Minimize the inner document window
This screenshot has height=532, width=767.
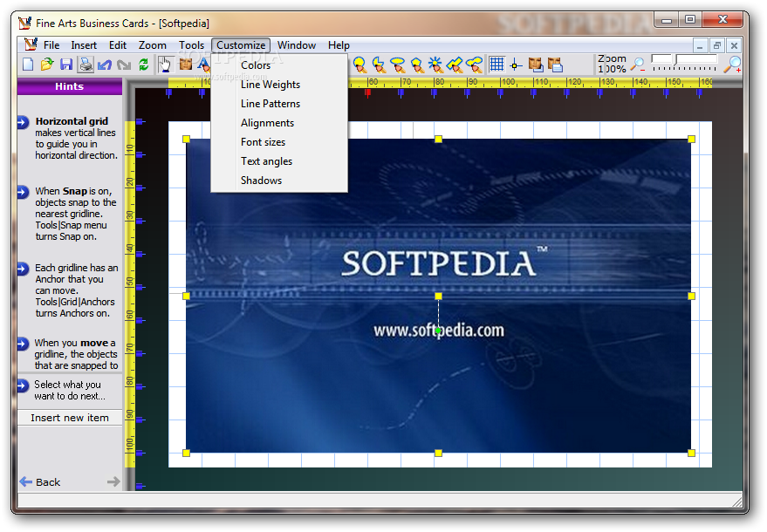pyautogui.click(x=700, y=45)
